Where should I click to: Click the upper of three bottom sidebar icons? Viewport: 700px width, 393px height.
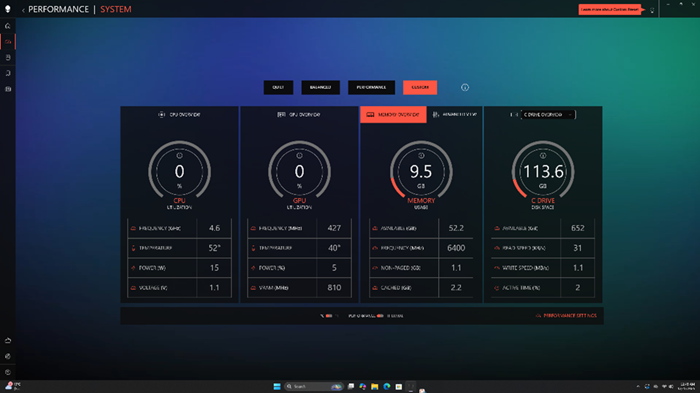[x=8, y=340]
